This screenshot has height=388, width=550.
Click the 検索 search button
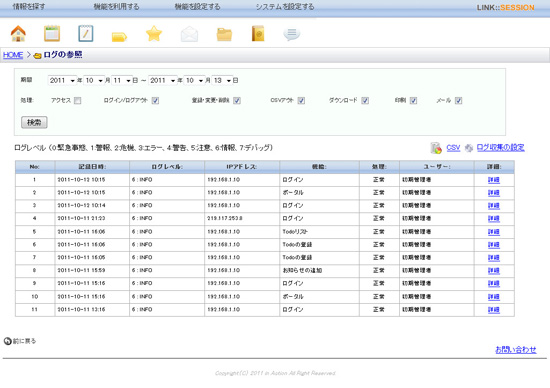[x=34, y=122]
